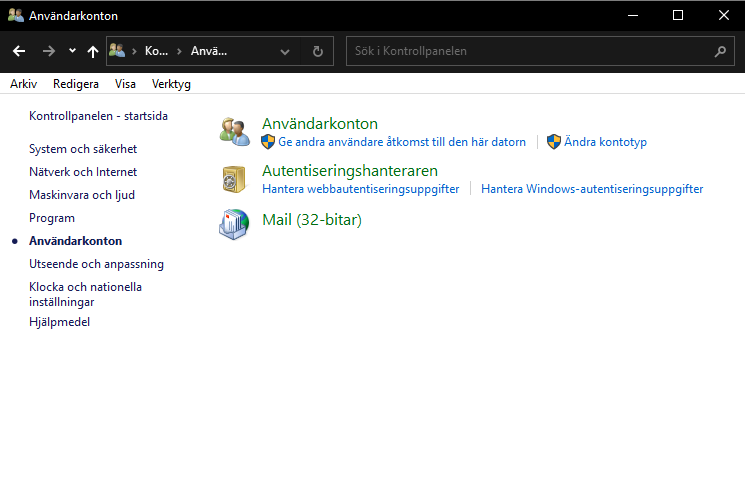Select Användarkonton in the sidebar

click(76, 241)
